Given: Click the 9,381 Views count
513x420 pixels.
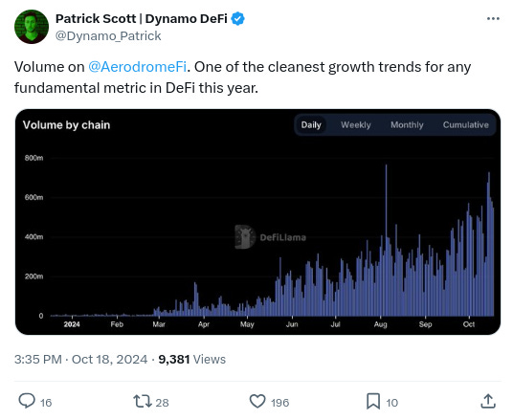Looking at the screenshot, I should pyautogui.click(x=192, y=359).
